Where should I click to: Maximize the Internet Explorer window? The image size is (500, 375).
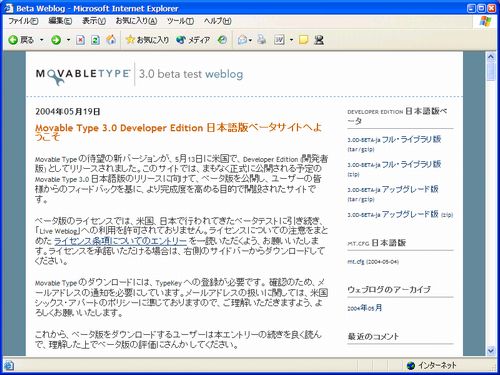(x=481, y=8)
